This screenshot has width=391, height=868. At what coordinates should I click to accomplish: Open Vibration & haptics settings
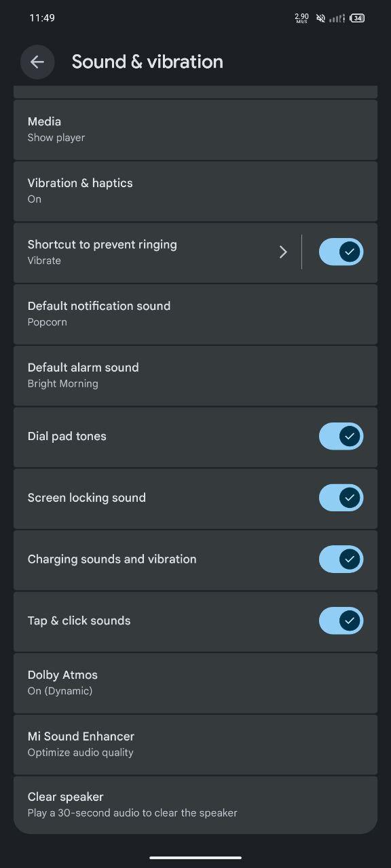[195, 191]
